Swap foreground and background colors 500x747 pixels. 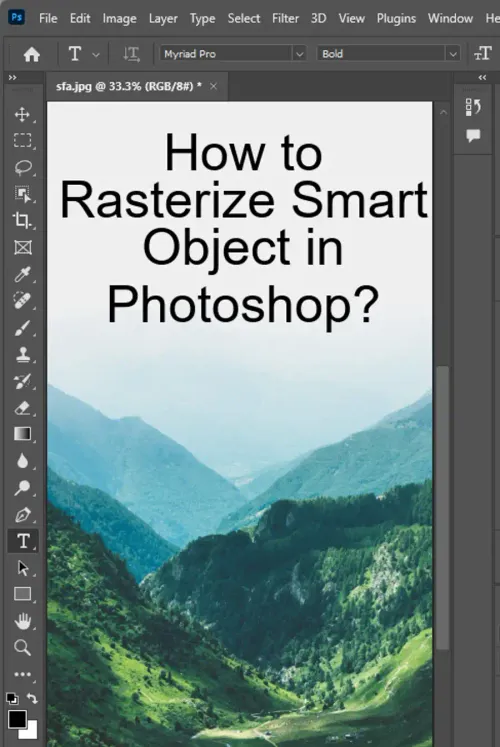(32, 698)
